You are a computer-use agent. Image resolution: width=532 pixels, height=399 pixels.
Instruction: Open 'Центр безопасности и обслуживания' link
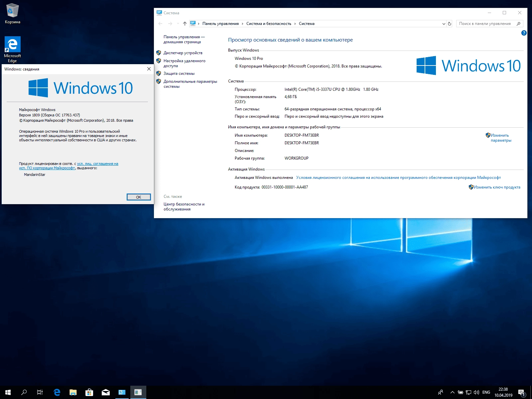[184, 206]
